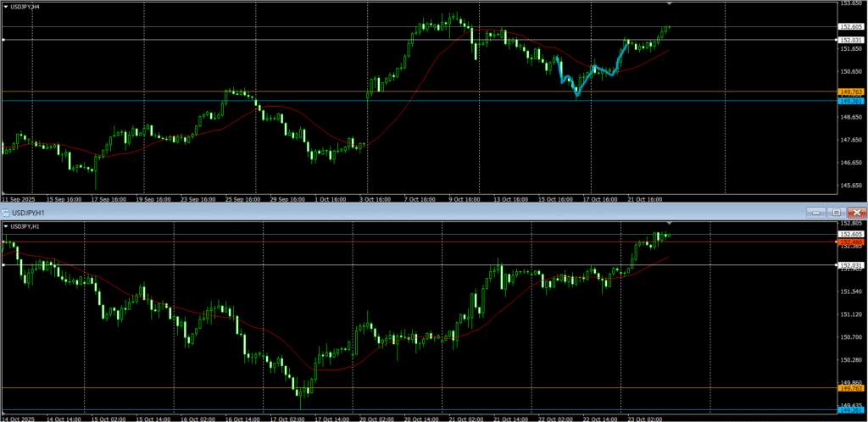Image resolution: width=868 pixels, height=422 pixels.
Task: Select the blue 149.361 price label on H4
Action: click(850, 101)
